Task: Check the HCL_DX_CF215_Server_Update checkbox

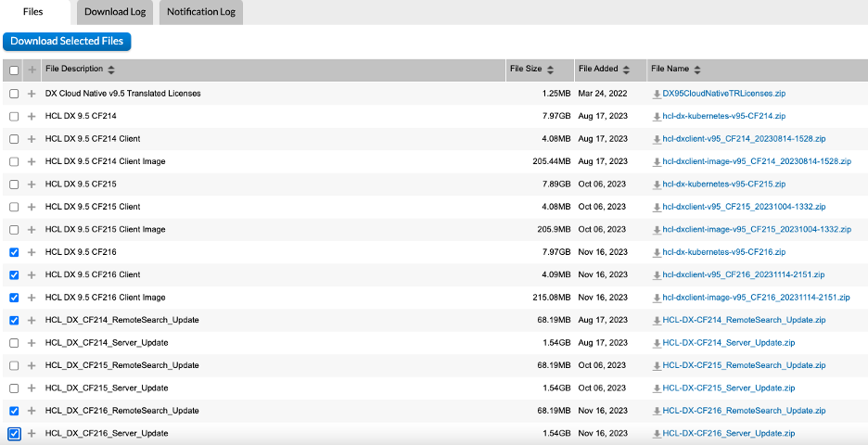Action: click(x=14, y=388)
